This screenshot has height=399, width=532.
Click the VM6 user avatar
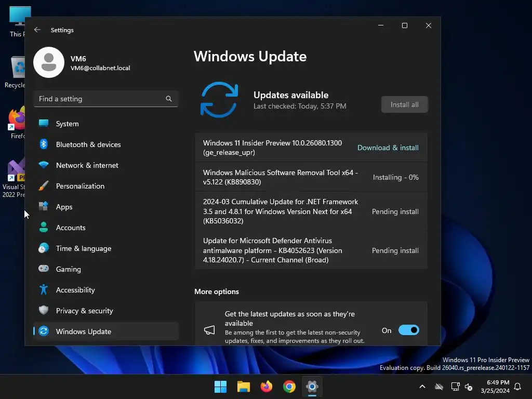point(49,62)
